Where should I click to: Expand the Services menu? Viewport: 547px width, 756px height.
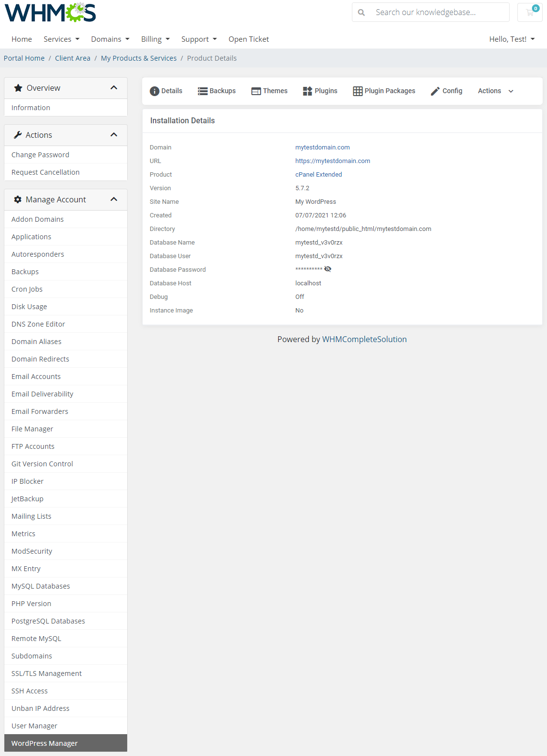[x=61, y=39]
